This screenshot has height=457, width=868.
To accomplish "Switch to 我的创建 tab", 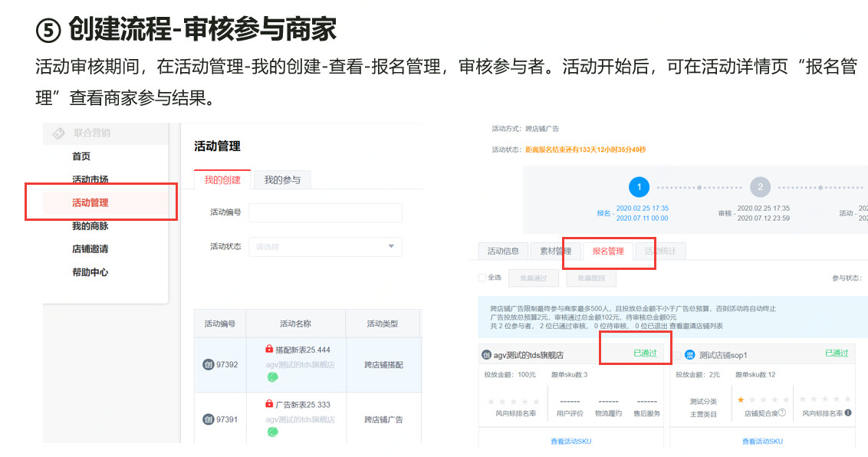I will [222, 180].
